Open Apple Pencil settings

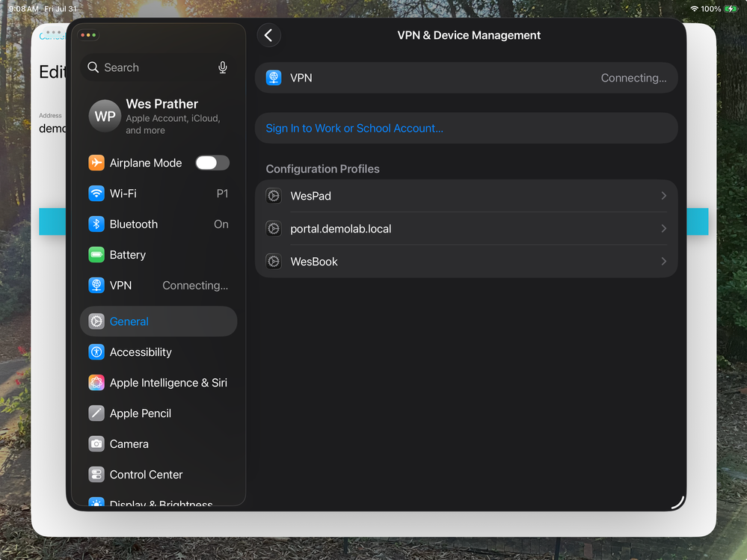point(159,413)
